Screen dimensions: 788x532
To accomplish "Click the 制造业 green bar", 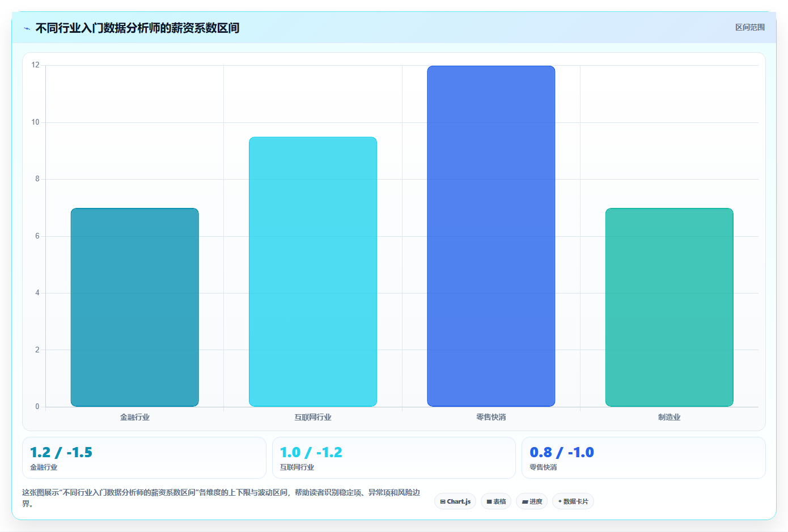I will 670,307.
